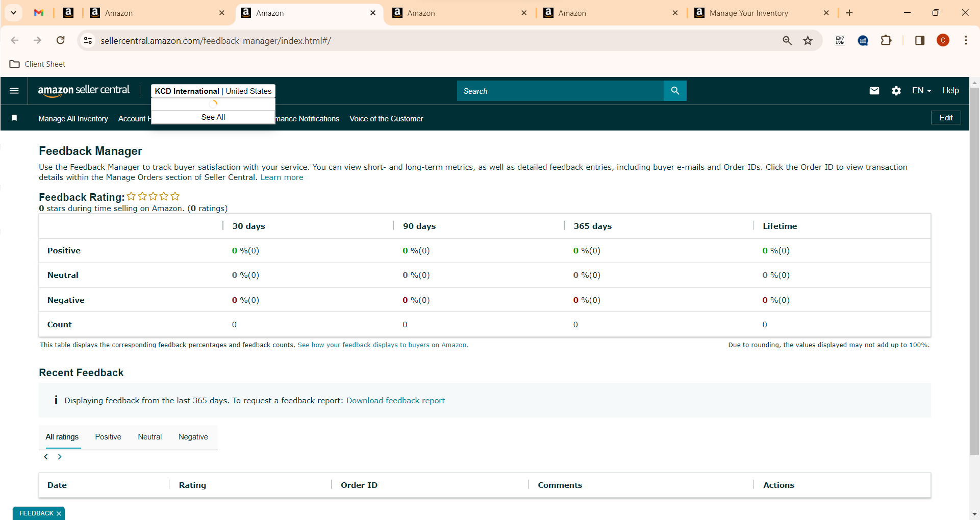Click the Positive row label
Image resolution: width=980 pixels, height=520 pixels.
[x=64, y=251]
